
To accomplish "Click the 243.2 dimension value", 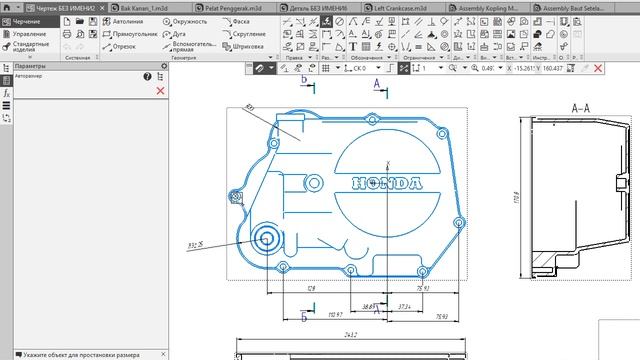I will 351,335.
